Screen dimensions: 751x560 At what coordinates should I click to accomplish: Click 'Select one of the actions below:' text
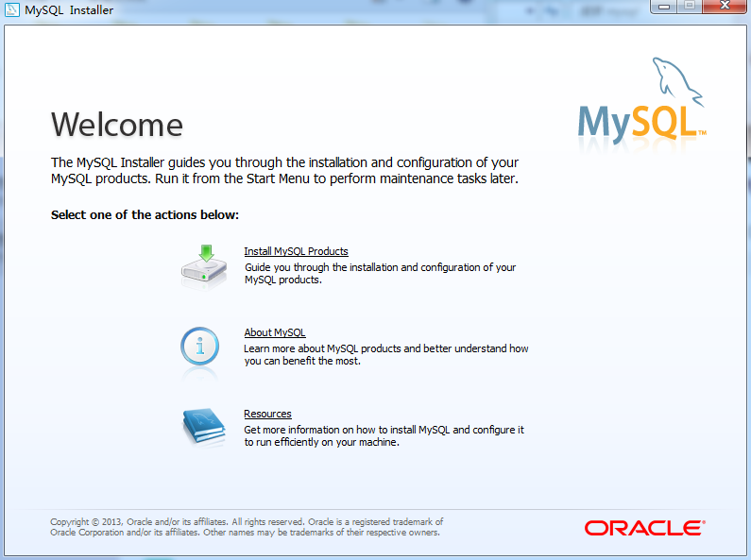tap(145, 215)
